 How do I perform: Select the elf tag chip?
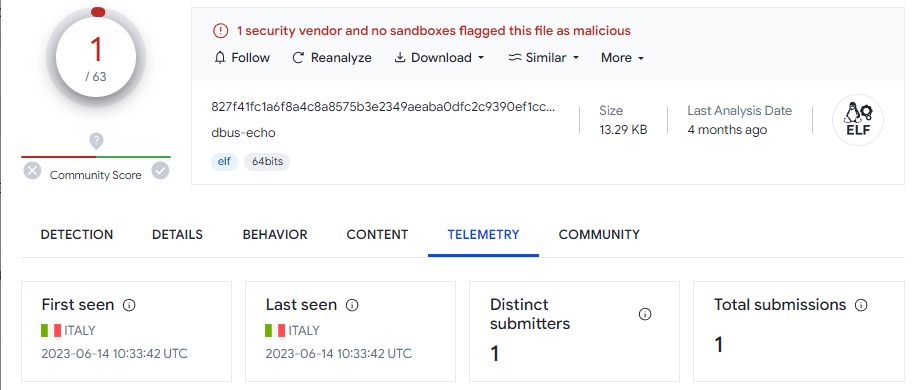pos(224,162)
